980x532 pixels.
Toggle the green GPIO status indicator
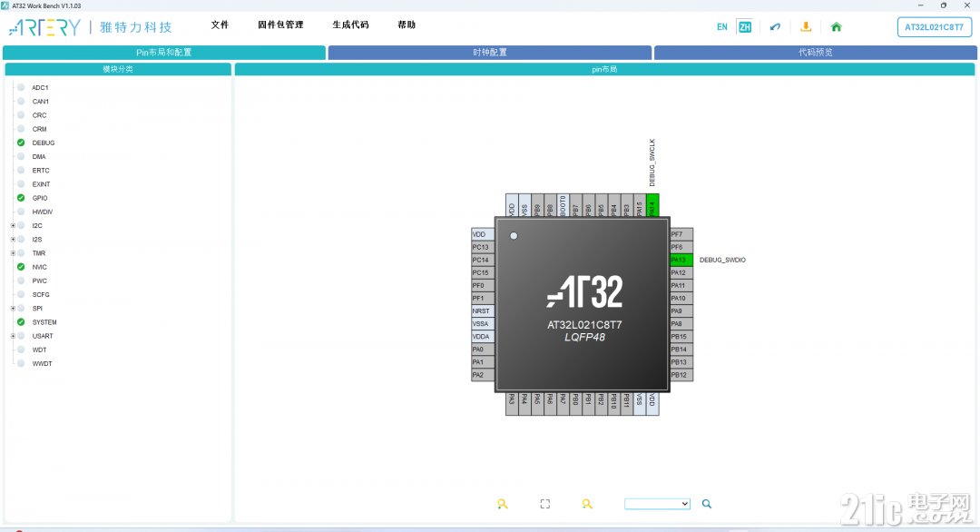(21, 198)
